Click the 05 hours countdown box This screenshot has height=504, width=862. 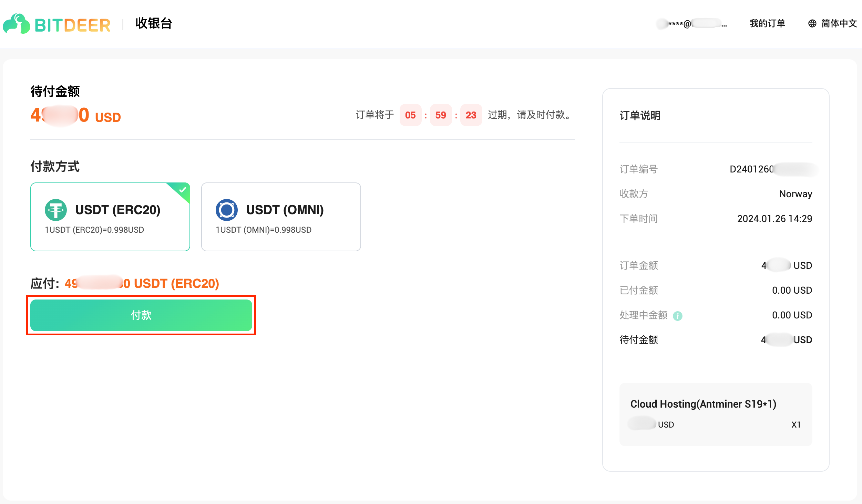tap(410, 115)
